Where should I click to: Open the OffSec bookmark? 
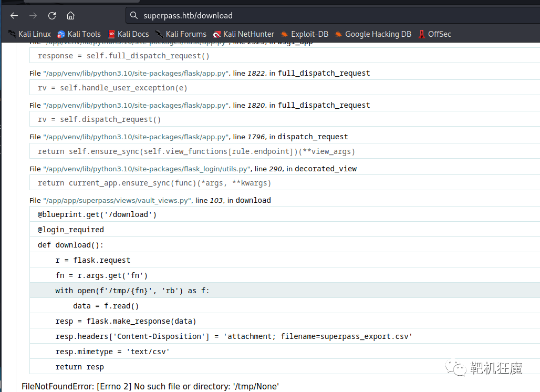[434, 34]
